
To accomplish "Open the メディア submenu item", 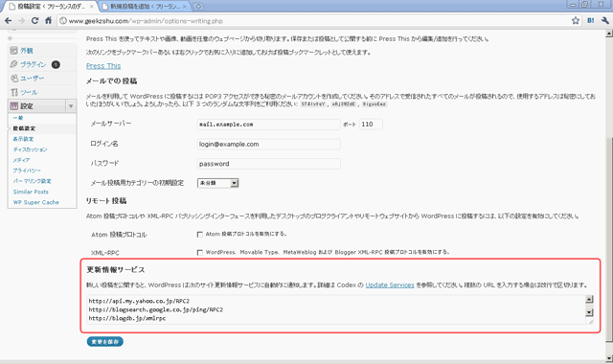I will click(x=21, y=160).
